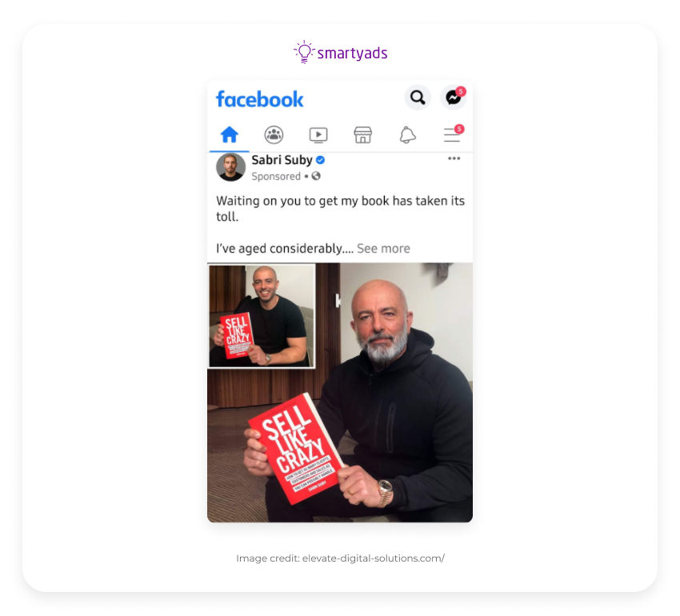Open the hamburger menu icon
The width and height of the screenshot is (680, 616).
click(453, 134)
